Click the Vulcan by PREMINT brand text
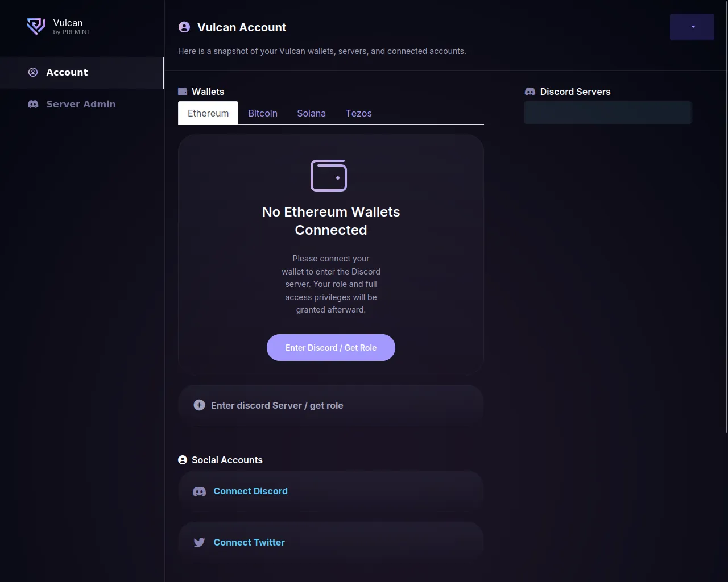Image resolution: width=728 pixels, height=582 pixels. coord(72,27)
